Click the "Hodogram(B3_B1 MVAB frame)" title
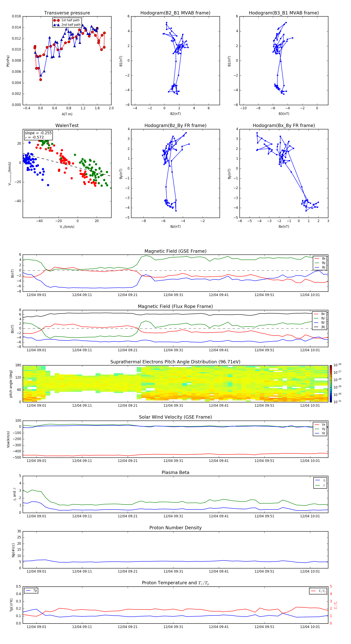Viewport: 351px width, 644px height. click(284, 13)
